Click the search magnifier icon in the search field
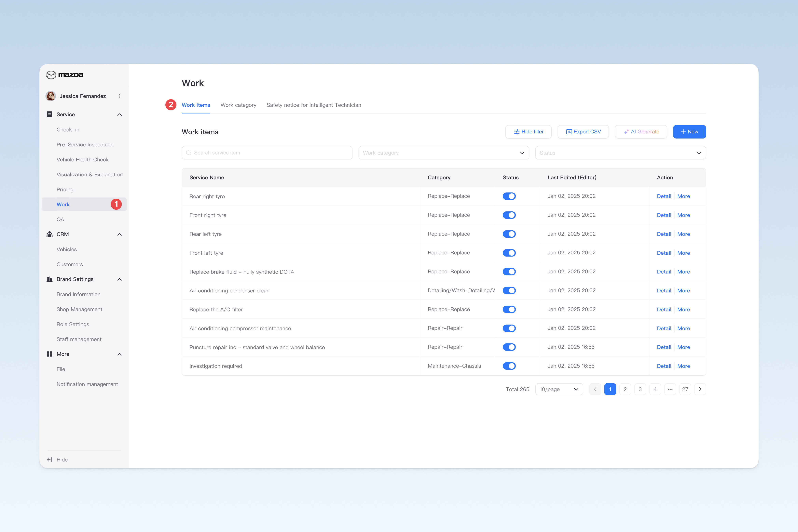 (x=188, y=153)
